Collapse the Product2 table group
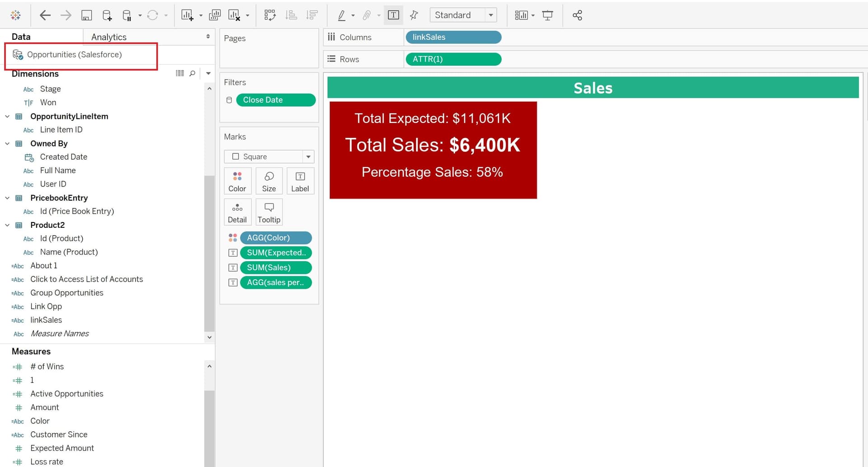The width and height of the screenshot is (868, 467). pyautogui.click(x=7, y=225)
